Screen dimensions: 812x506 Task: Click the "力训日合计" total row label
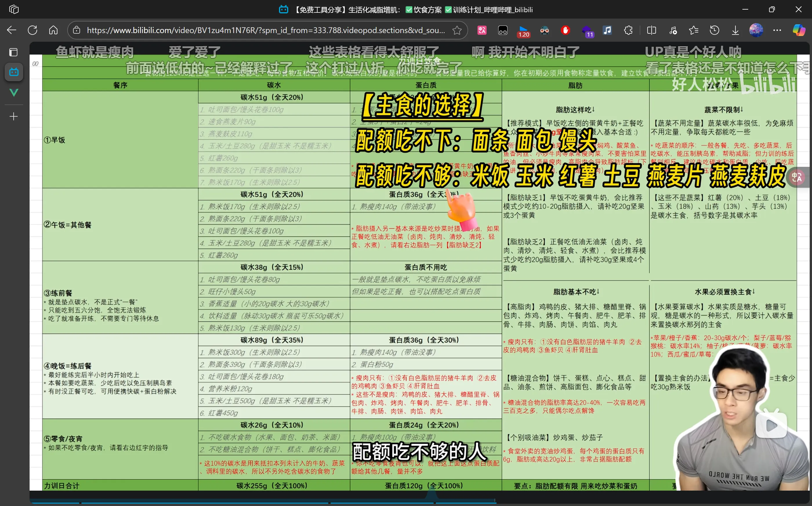[x=62, y=486]
